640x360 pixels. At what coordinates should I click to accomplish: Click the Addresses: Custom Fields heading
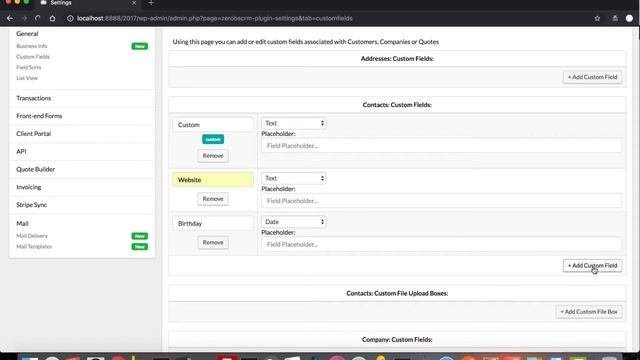pyautogui.click(x=397, y=59)
